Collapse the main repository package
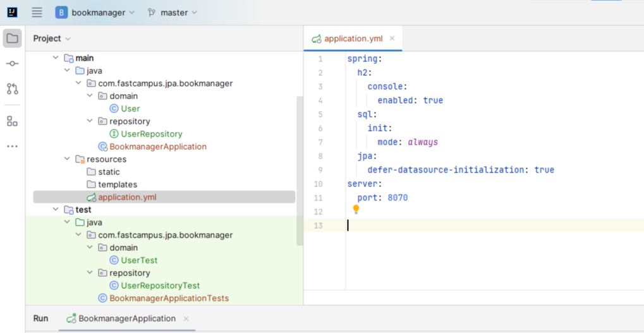The width and height of the screenshot is (644, 333). point(90,121)
